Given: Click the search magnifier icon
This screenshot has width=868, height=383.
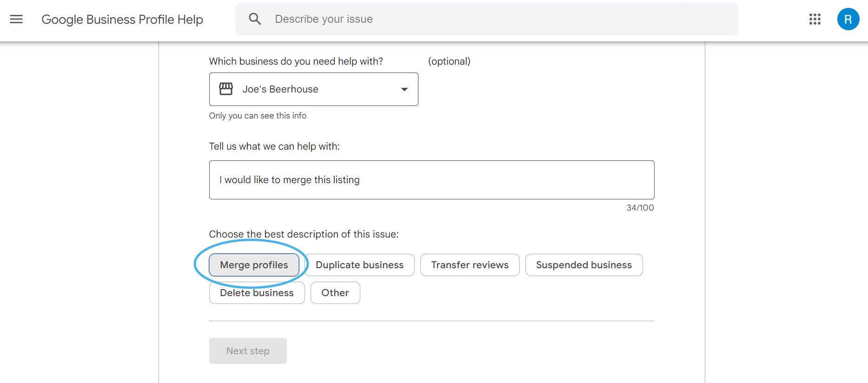Looking at the screenshot, I should pos(255,19).
